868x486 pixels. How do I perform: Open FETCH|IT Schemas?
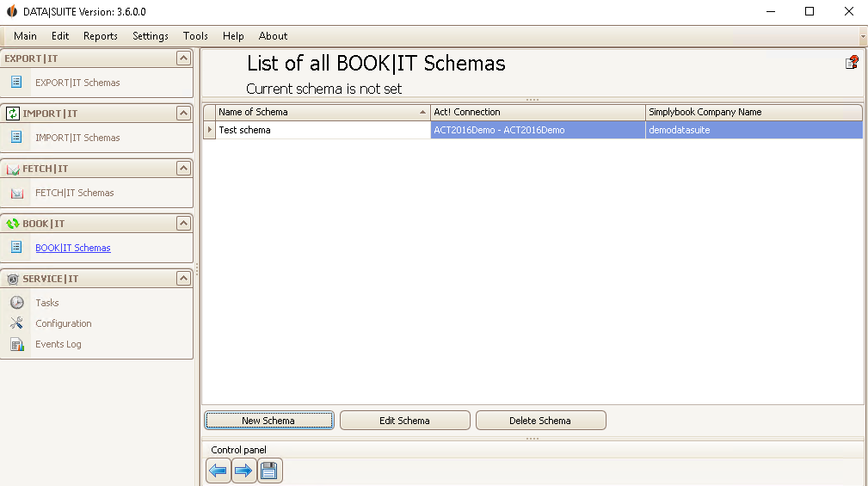(75, 193)
